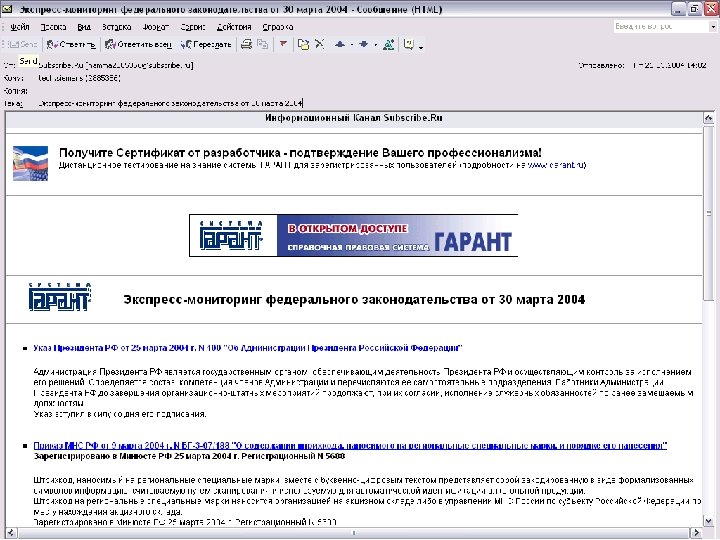Viewport: 720px width, 540px height.
Task: Click the toolbar drag handle beside Send
Action: [3, 45]
